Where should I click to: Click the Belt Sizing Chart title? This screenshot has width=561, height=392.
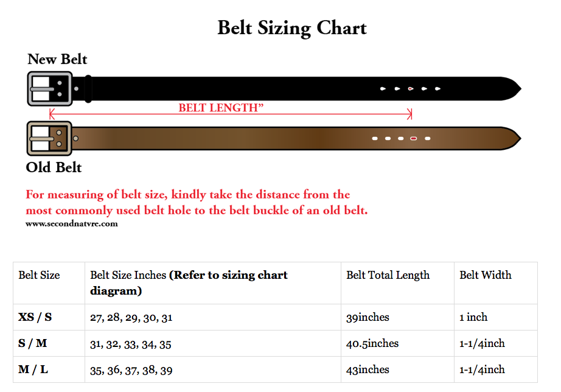(292, 28)
